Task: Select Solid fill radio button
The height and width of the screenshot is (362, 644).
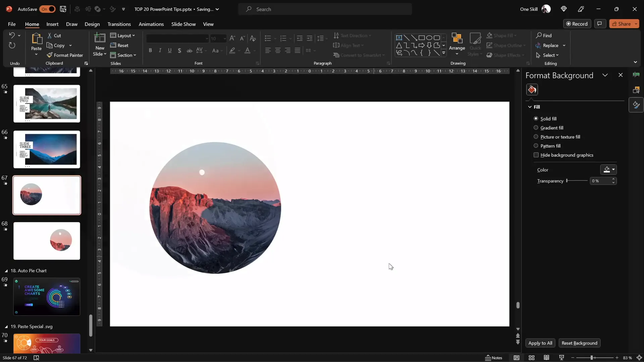Action: pyautogui.click(x=536, y=119)
